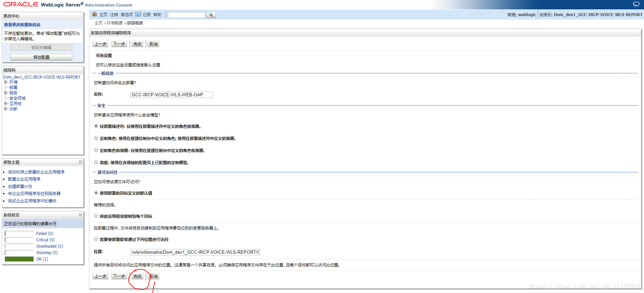Image resolution: width=644 pixels, height=293 pixels.
Task: Click the 名称 deployment name field
Action: (x=171, y=95)
